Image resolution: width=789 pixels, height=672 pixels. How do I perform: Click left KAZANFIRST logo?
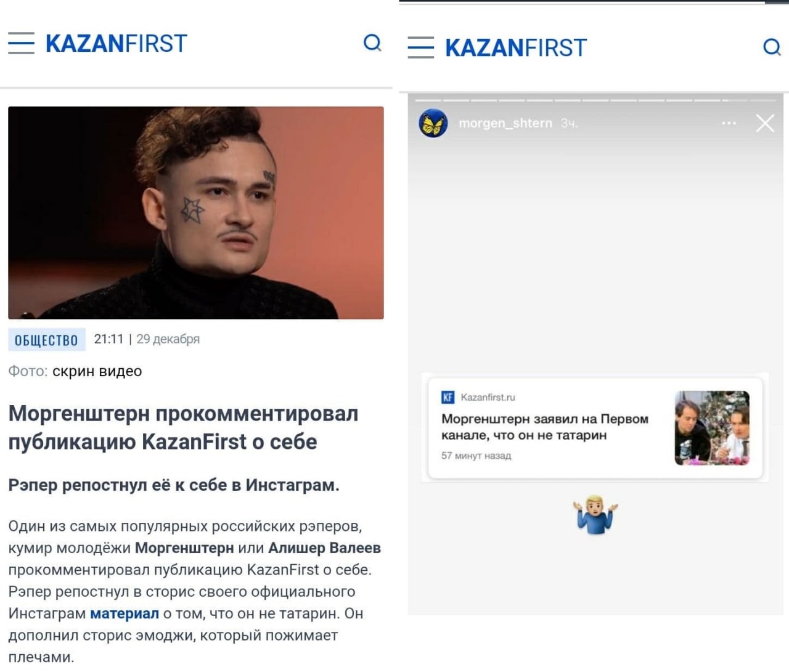point(117,44)
